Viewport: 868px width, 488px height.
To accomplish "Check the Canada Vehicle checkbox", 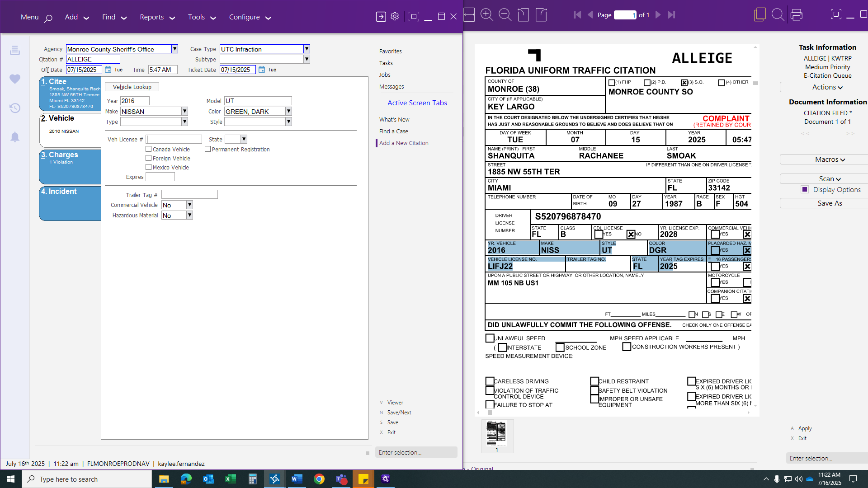I will coord(148,149).
